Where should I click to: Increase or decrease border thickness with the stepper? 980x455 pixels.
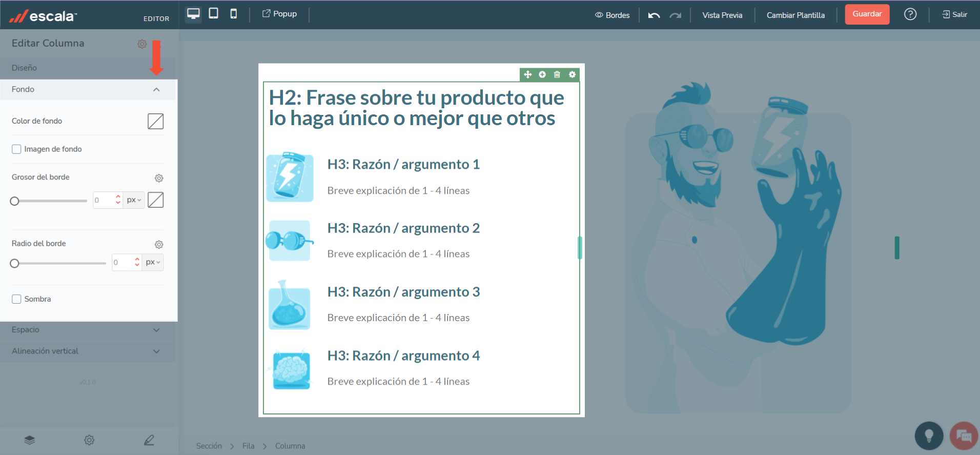(x=118, y=200)
